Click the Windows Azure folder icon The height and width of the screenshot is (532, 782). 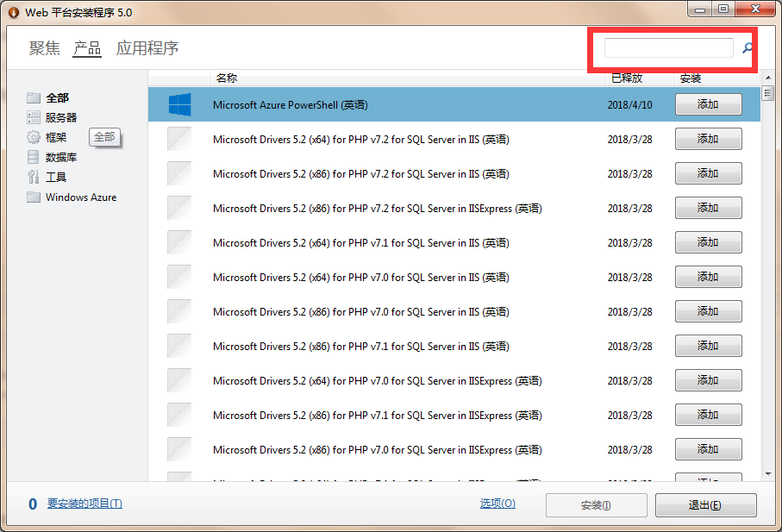(34, 197)
